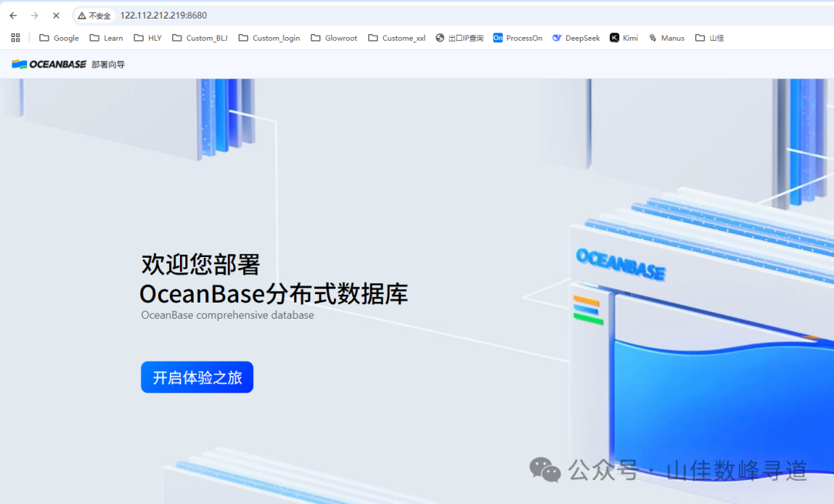The height and width of the screenshot is (504, 834).
Task: Open the Kimi bookmark
Action: pos(624,38)
